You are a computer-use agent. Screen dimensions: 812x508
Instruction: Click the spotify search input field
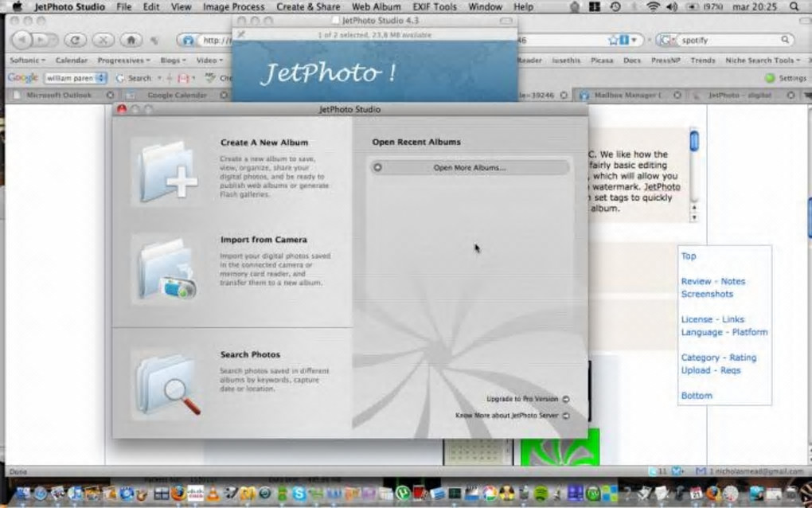click(729, 40)
